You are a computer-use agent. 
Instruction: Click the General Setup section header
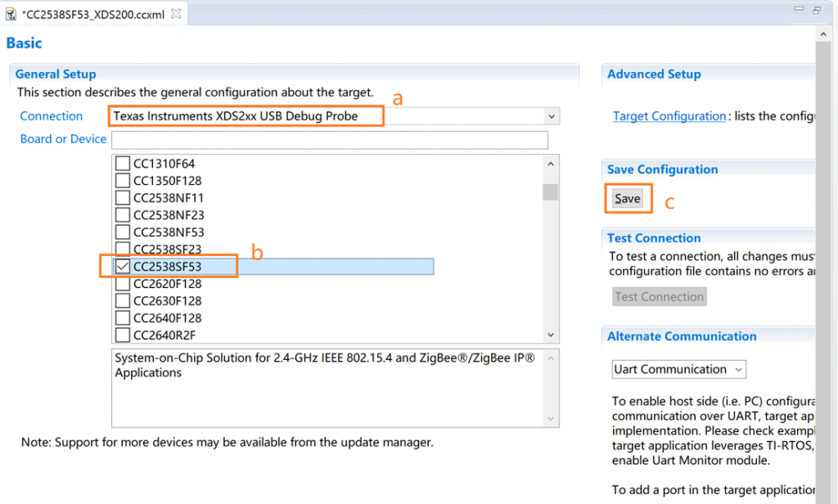(x=56, y=74)
